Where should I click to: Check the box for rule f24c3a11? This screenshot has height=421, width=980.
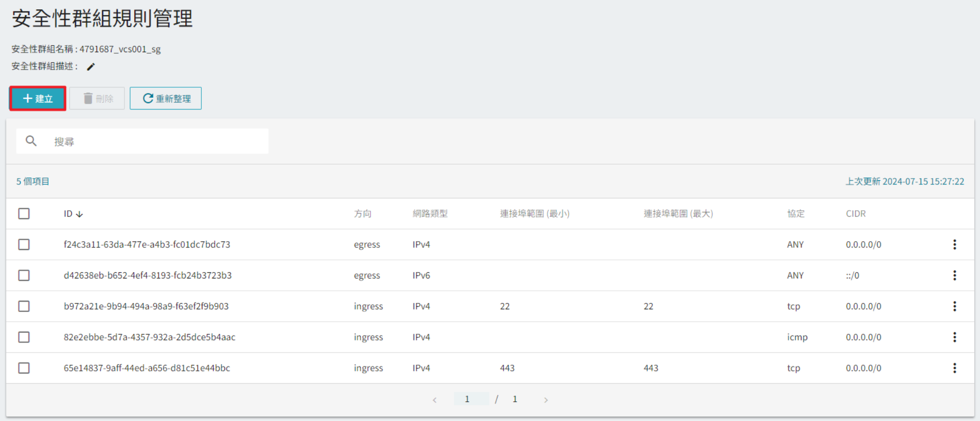[x=24, y=244]
